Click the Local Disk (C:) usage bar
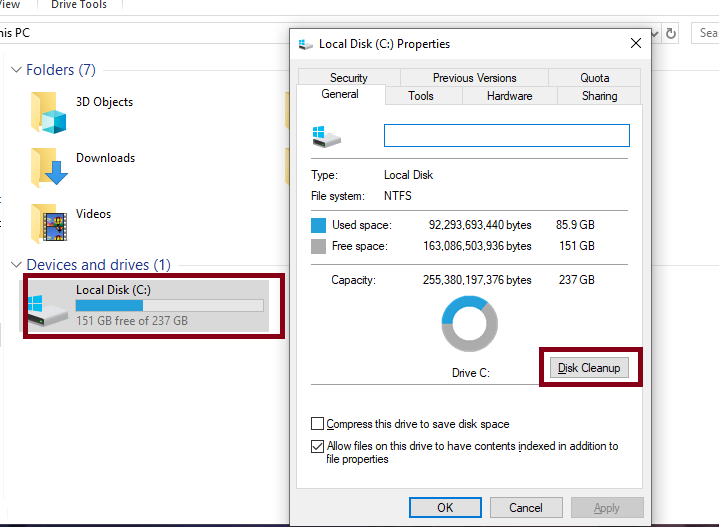 coord(170,305)
